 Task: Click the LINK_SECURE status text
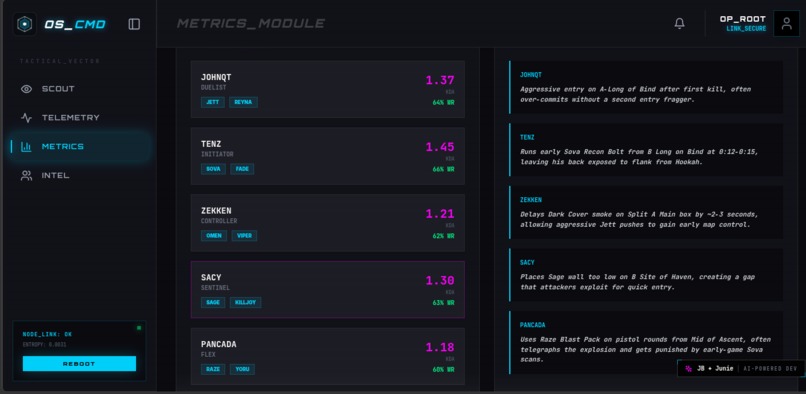(x=746, y=29)
